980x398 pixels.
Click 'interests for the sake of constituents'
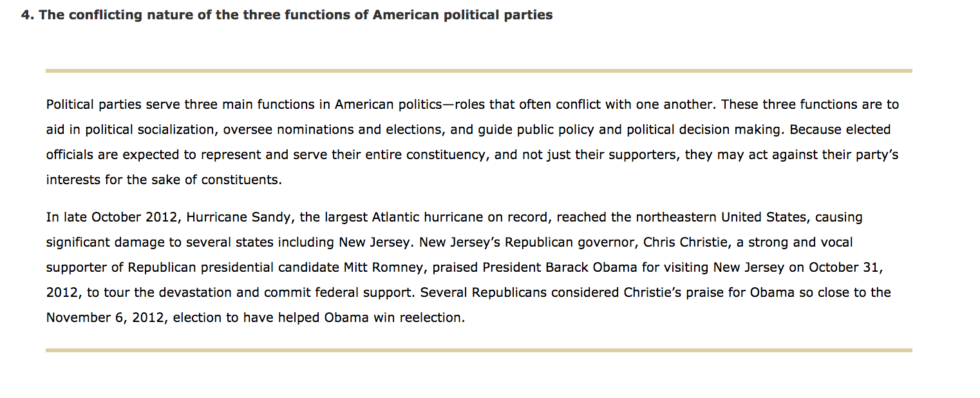click(163, 180)
